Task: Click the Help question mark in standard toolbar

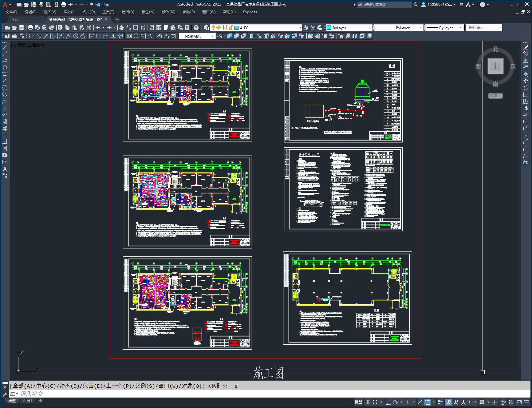Action: click(x=196, y=28)
